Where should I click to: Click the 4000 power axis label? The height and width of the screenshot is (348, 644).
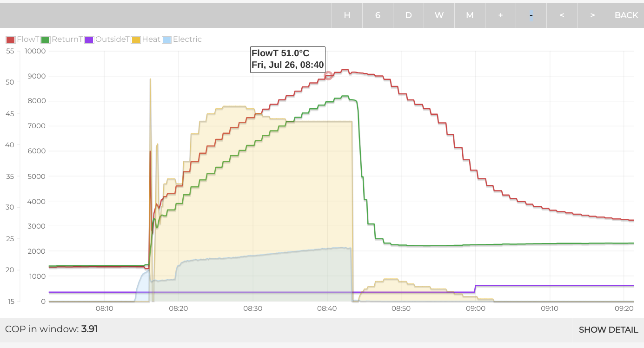coord(37,202)
